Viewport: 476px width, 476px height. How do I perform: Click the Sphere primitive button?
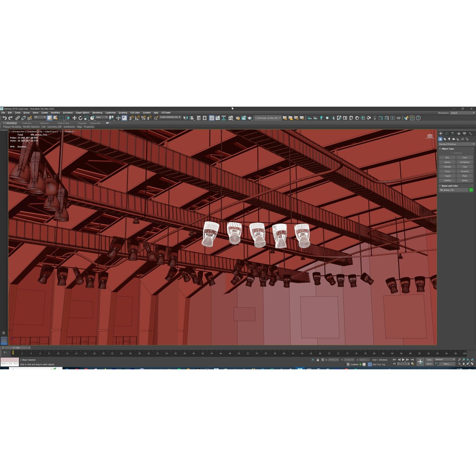(x=447, y=162)
